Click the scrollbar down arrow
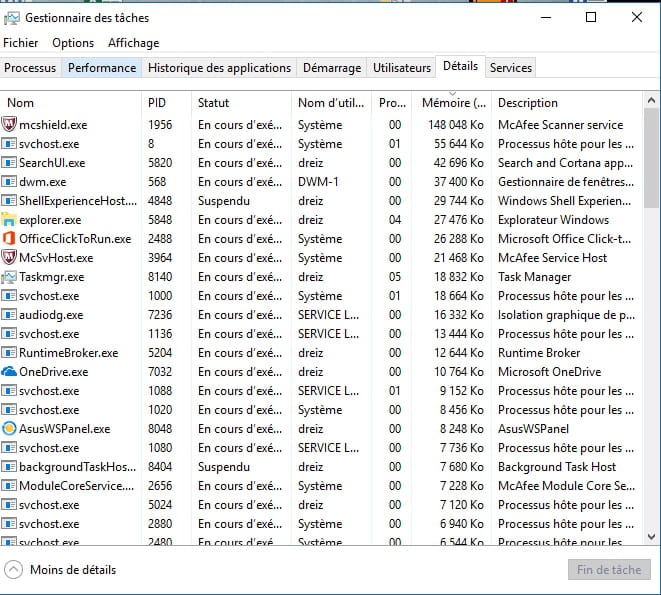The width and height of the screenshot is (661, 595). tap(651, 536)
